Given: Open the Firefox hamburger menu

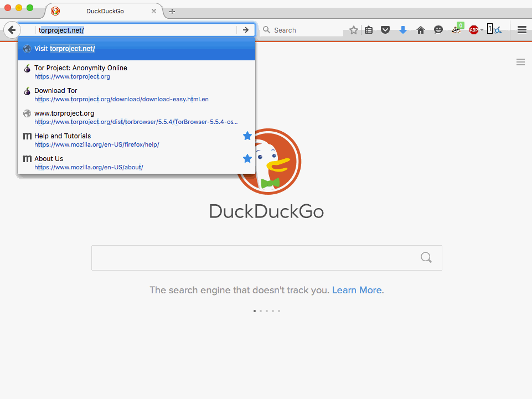Looking at the screenshot, I should (522, 30).
